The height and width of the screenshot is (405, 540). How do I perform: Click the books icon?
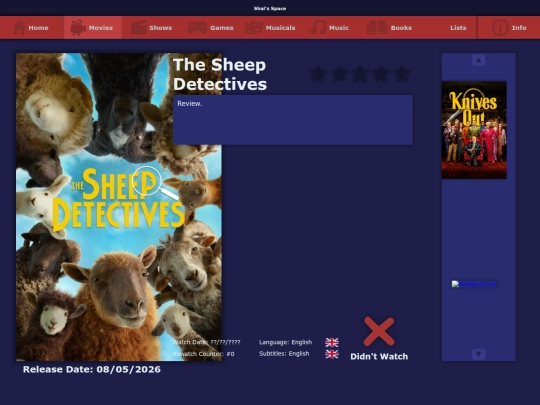point(377,28)
